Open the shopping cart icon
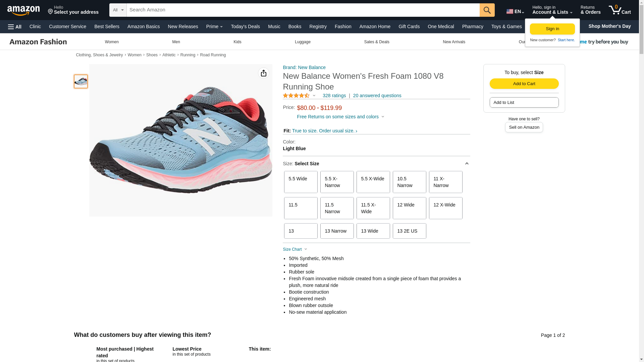Image resolution: width=644 pixels, height=362 pixels. point(619,10)
